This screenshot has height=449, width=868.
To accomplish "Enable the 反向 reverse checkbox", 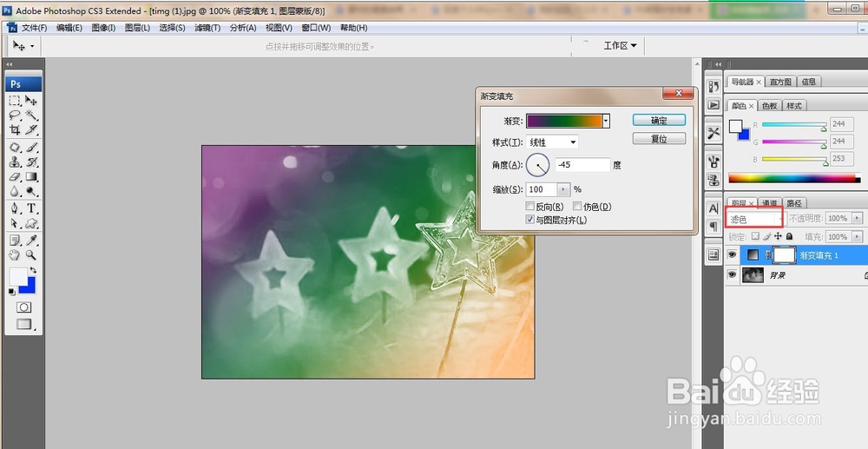I will [x=530, y=206].
